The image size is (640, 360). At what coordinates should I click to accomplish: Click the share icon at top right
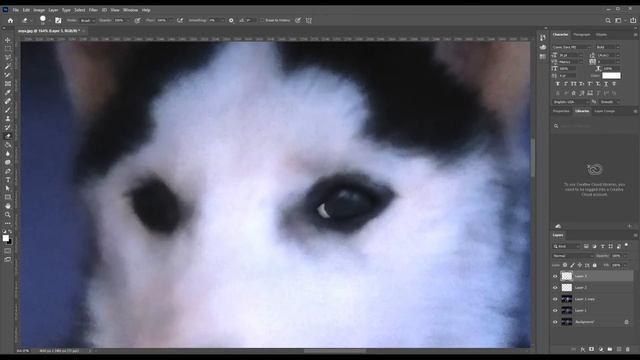click(x=633, y=20)
